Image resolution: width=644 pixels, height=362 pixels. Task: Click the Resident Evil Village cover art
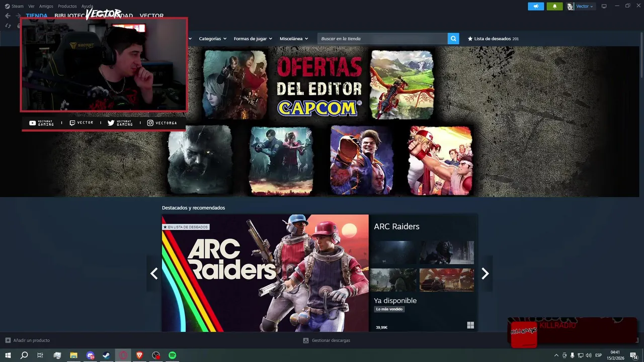pos(200,160)
